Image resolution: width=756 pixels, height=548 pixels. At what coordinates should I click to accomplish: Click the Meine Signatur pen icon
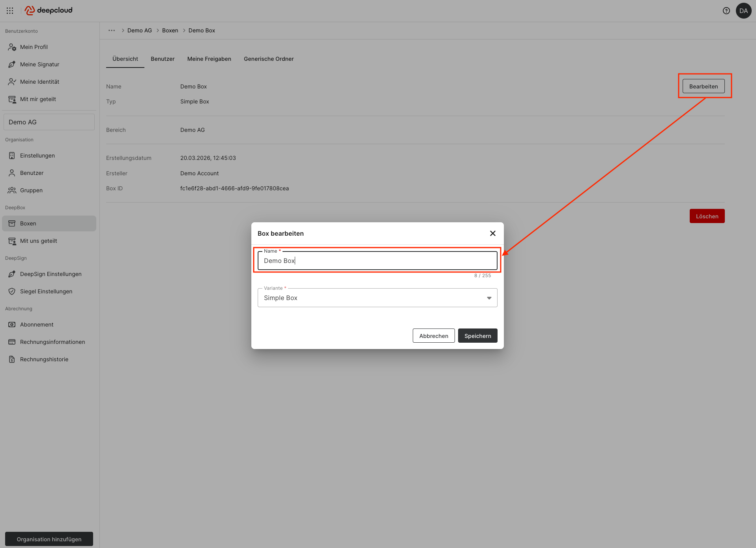(x=12, y=64)
